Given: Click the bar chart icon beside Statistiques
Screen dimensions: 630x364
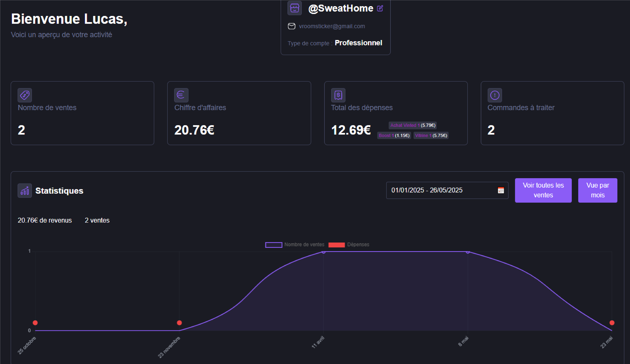Looking at the screenshot, I should (x=25, y=191).
